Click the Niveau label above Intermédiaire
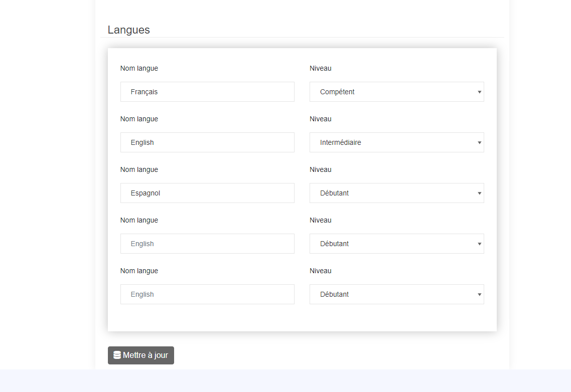571x392 pixels. (320, 119)
